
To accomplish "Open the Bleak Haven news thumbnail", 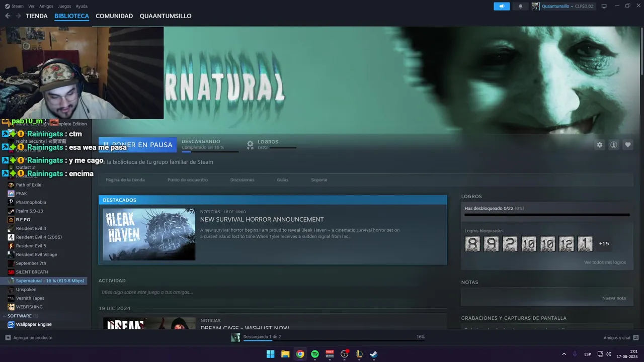I will (149, 234).
